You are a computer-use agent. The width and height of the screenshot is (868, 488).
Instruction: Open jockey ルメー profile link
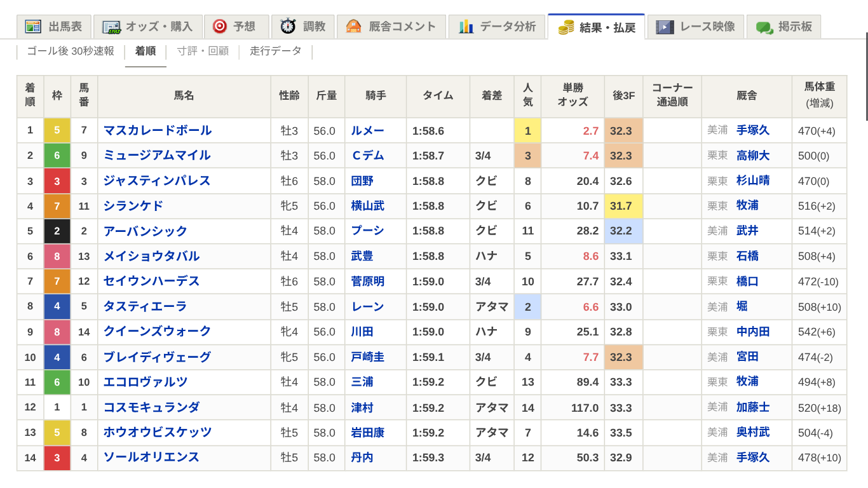pyautogui.click(x=367, y=130)
